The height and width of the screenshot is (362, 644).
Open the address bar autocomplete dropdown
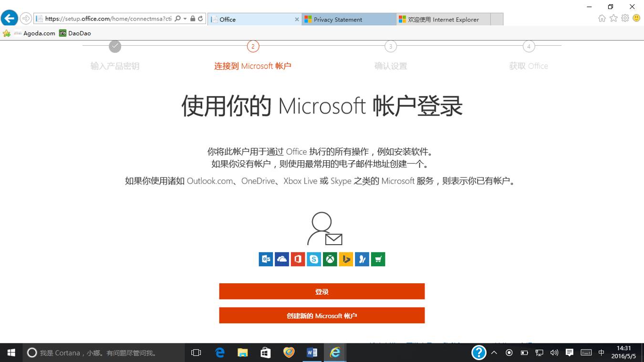(x=185, y=18)
